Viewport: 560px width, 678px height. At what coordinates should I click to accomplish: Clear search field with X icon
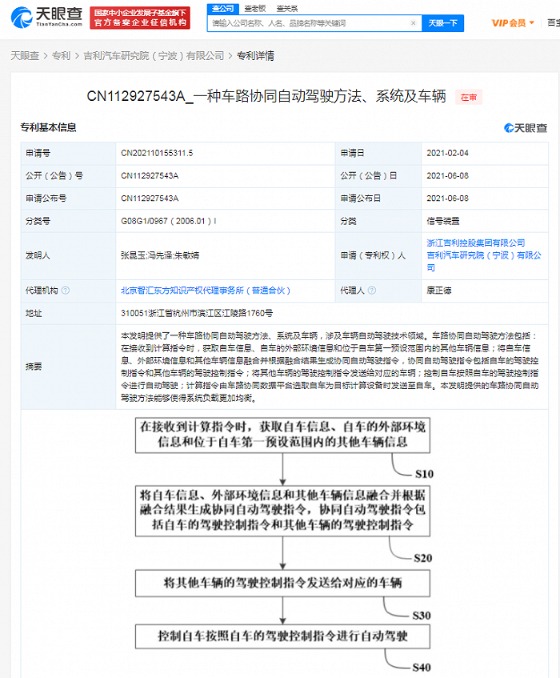coord(413,23)
